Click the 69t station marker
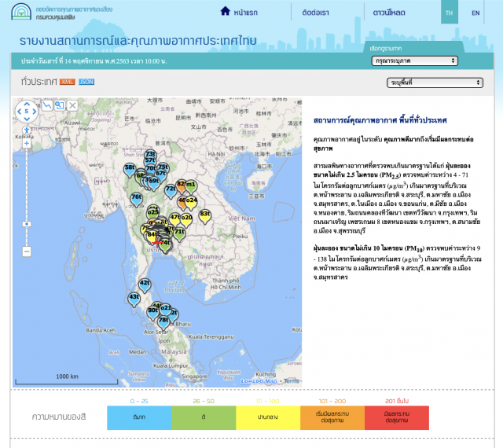This screenshot has height=448, width=503. pyautogui.click(x=154, y=184)
